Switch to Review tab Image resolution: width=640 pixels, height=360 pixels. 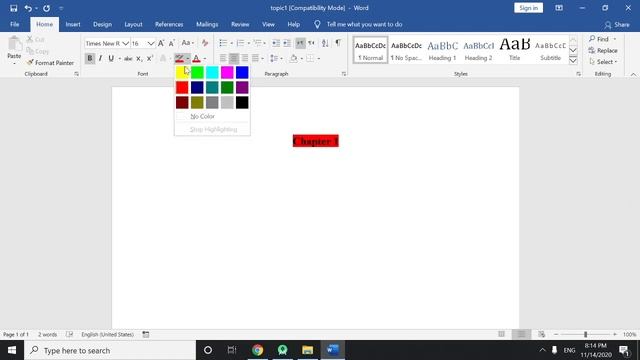[x=240, y=24]
